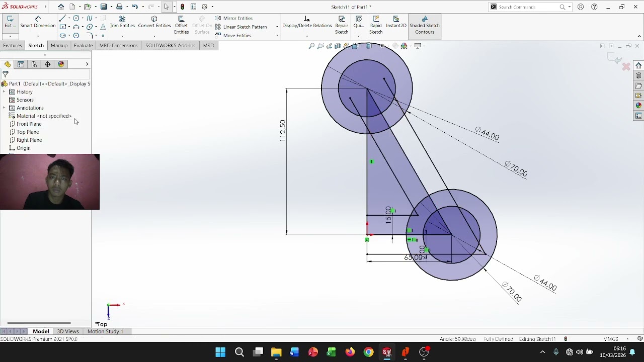Select the Sketch Text tool
The height and width of the screenshot is (362, 644).
tap(103, 27)
